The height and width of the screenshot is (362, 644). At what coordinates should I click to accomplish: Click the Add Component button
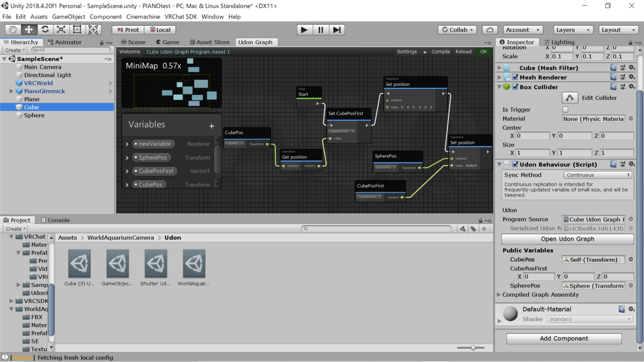tap(564, 338)
